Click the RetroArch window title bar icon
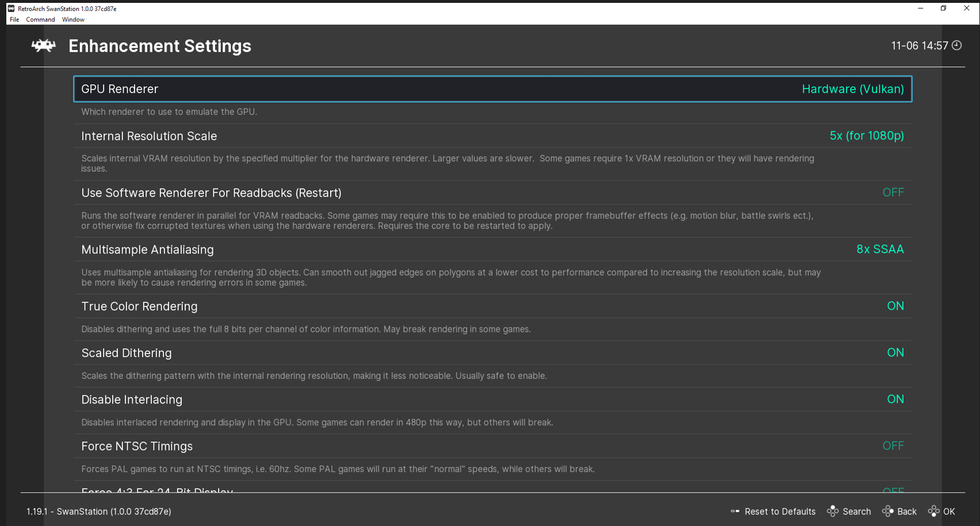This screenshot has height=526, width=980. tap(11, 9)
